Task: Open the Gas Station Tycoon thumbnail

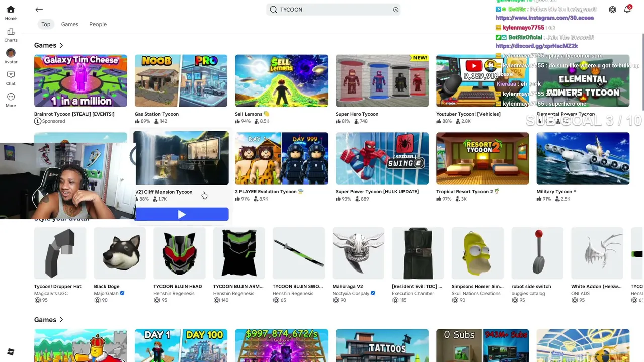Action: pyautogui.click(x=181, y=81)
